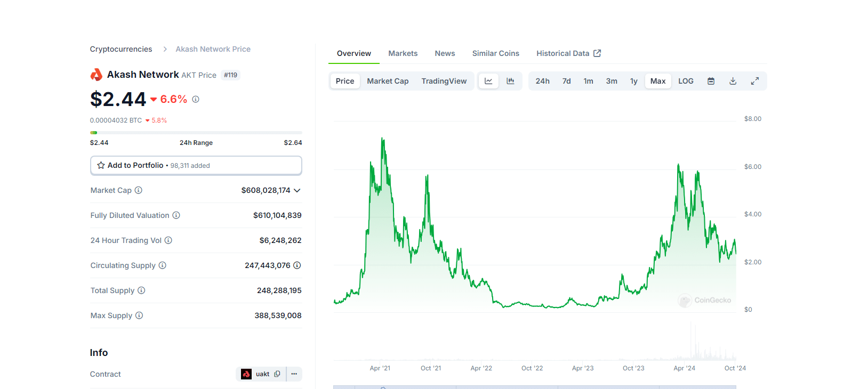Click the $608,028,174 market cap value
This screenshot has height=389, width=868.
(266, 190)
